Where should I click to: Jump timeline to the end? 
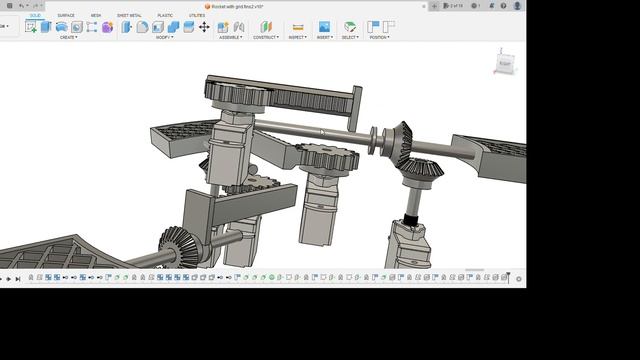pos(18,279)
